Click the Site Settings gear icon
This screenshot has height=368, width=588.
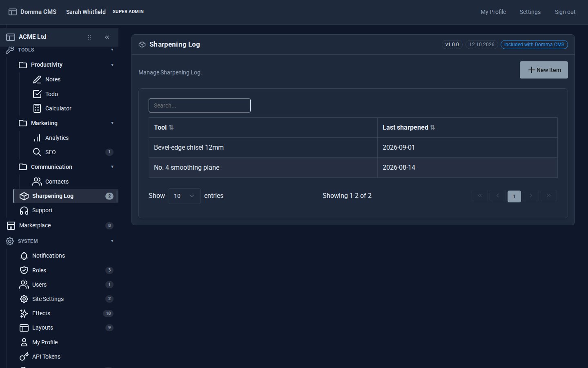[24, 299]
